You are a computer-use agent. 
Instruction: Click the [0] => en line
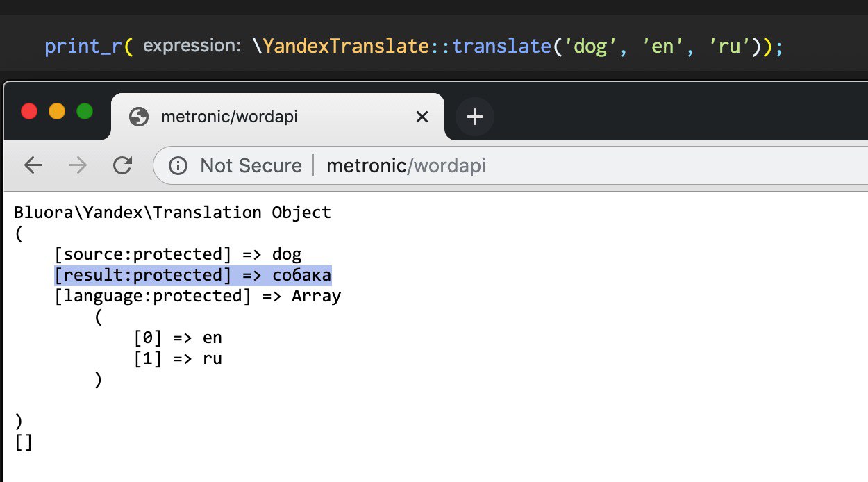click(x=178, y=338)
